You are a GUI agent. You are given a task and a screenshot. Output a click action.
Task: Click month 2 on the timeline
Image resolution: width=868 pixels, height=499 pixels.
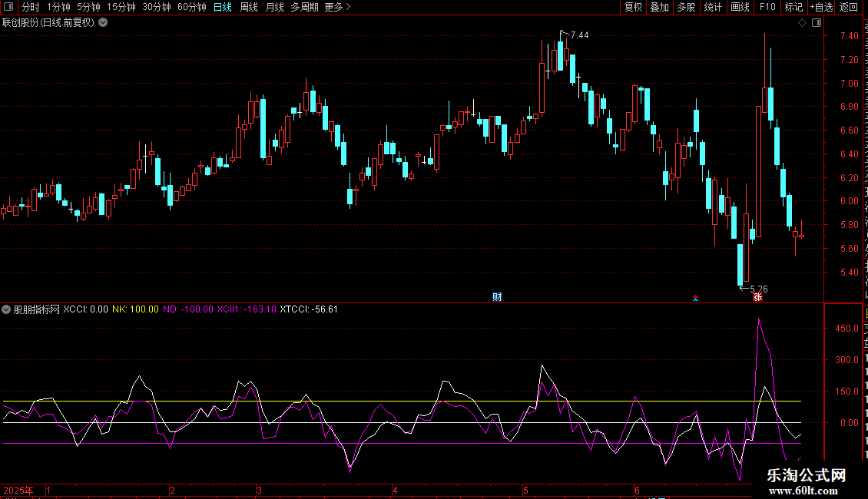point(173,490)
